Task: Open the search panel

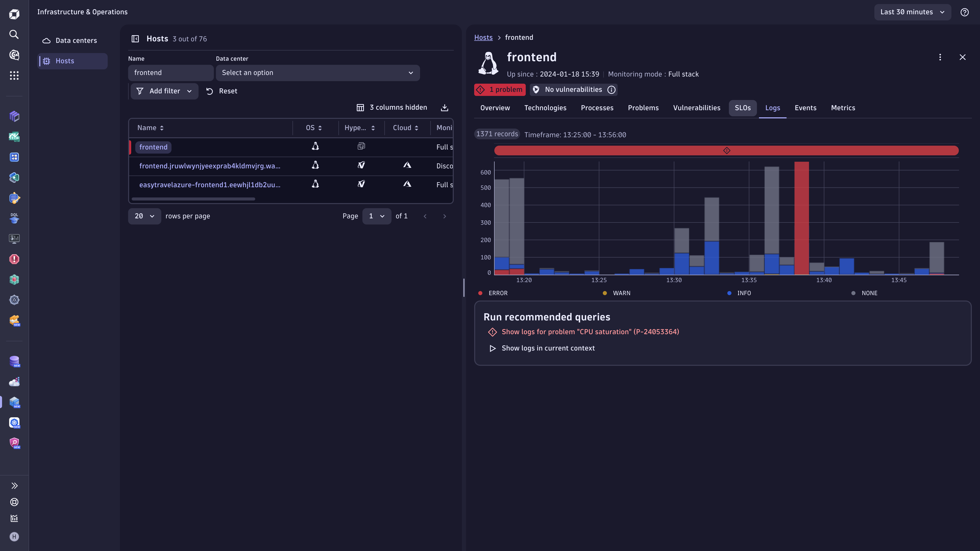Action: 14,34
